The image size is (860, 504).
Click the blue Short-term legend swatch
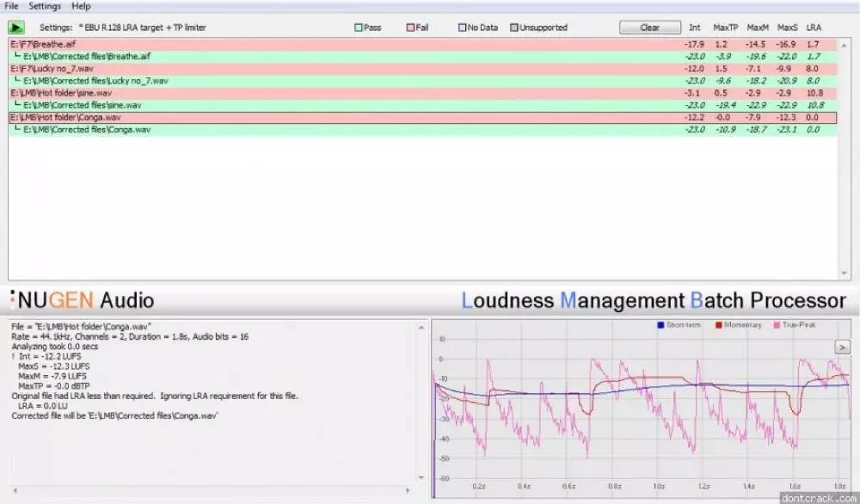pyautogui.click(x=660, y=325)
